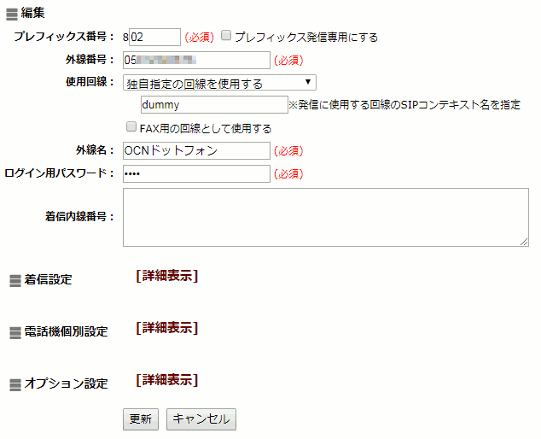Show オプション設定 details via 詳細表示
The width and height of the screenshot is (541, 439).
pyautogui.click(x=167, y=380)
